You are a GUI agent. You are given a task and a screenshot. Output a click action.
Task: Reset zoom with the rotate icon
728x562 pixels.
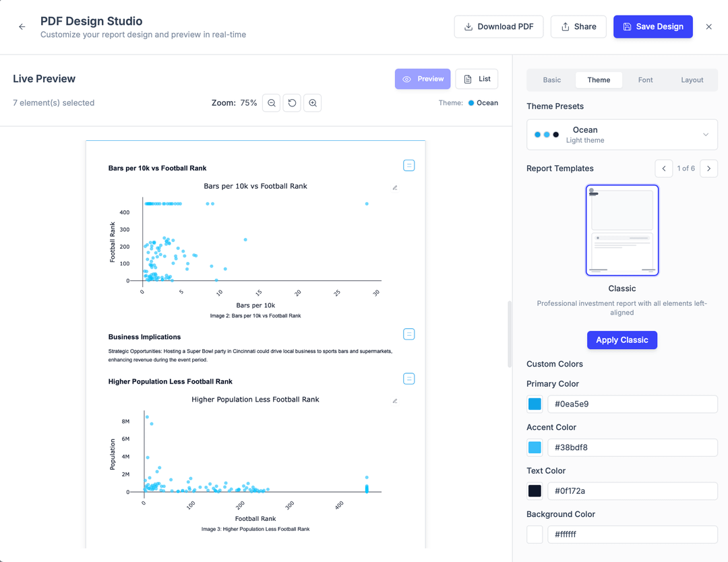(x=292, y=103)
